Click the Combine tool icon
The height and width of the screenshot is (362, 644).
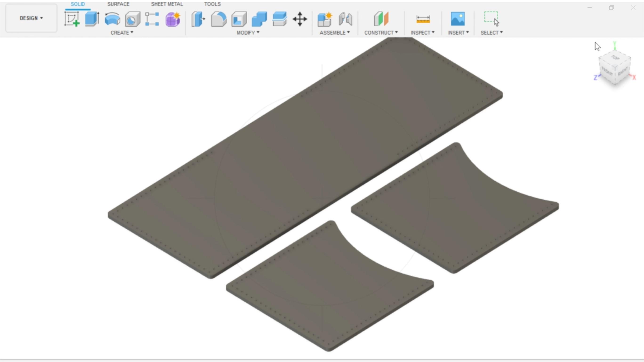pyautogui.click(x=259, y=19)
